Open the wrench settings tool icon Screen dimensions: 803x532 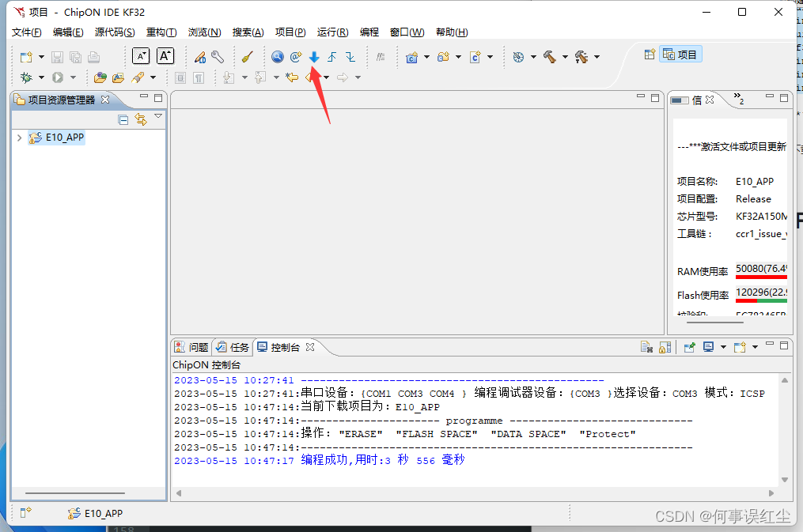point(218,57)
